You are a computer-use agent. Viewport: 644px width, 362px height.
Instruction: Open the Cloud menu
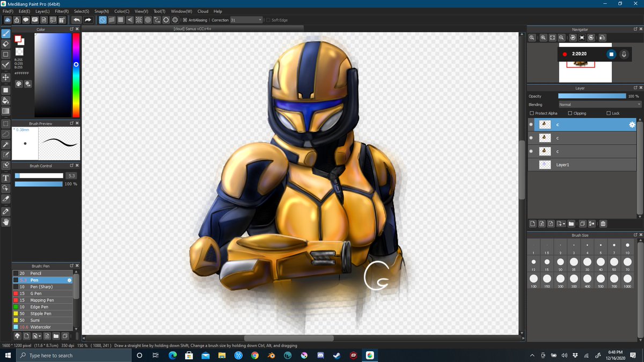tap(203, 11)
